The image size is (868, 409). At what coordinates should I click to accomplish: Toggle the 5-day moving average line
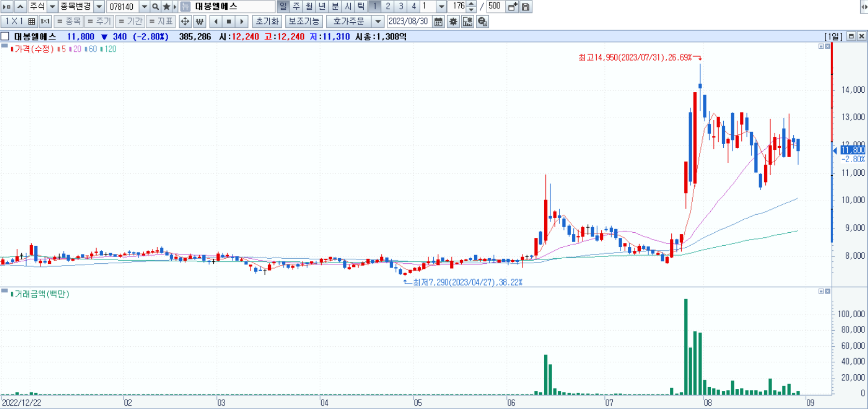point(62,49)
